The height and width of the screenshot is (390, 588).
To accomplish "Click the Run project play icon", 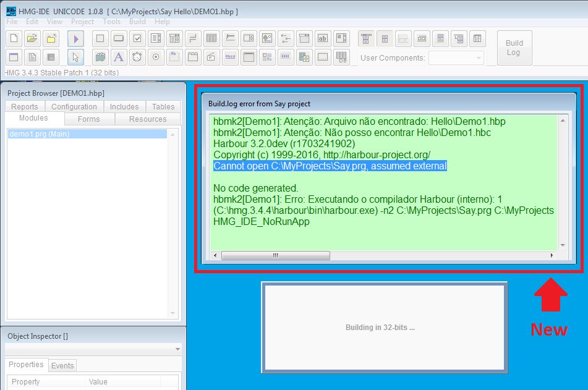I will pos(75,38).
